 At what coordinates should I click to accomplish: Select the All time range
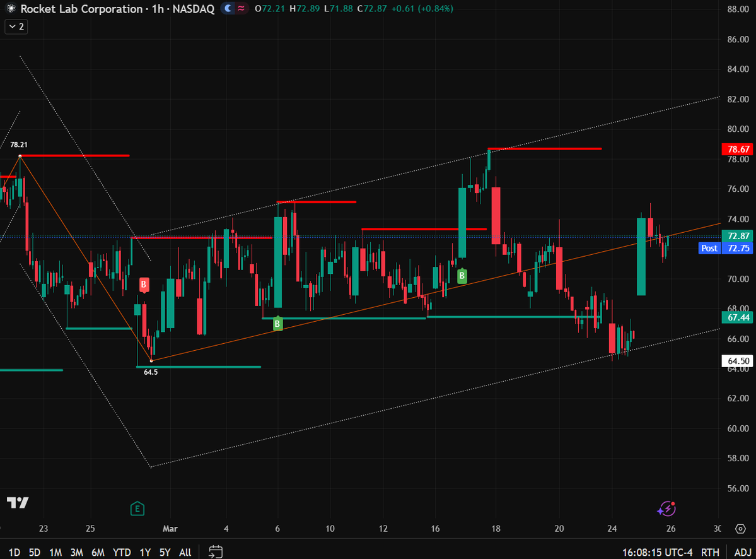[x=185, y=552]
